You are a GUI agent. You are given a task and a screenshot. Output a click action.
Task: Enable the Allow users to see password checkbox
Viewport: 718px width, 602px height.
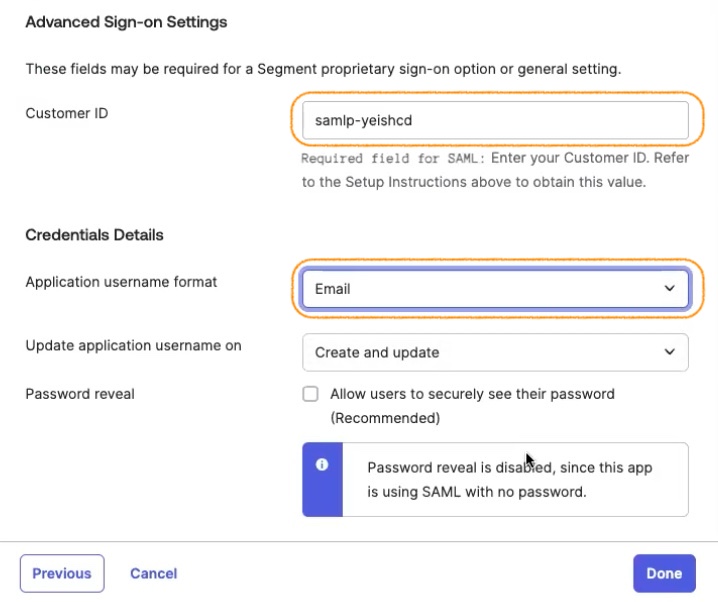[x=311, y=394]
